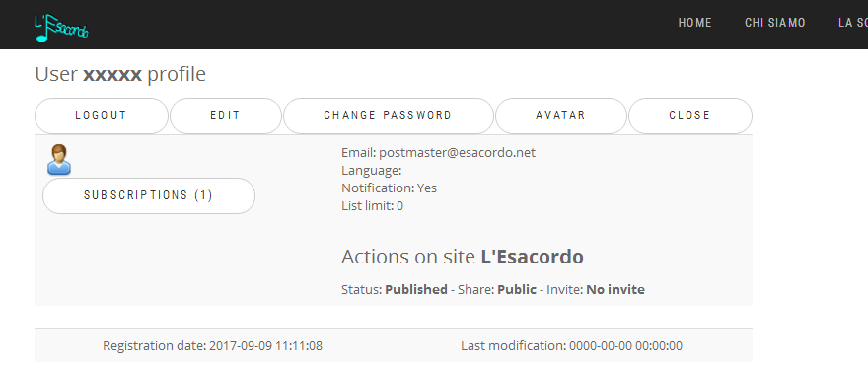View SUBSCRIPTIONS (1) list
Viewport: 868px width, 376px height.
[x=149, y=195]
